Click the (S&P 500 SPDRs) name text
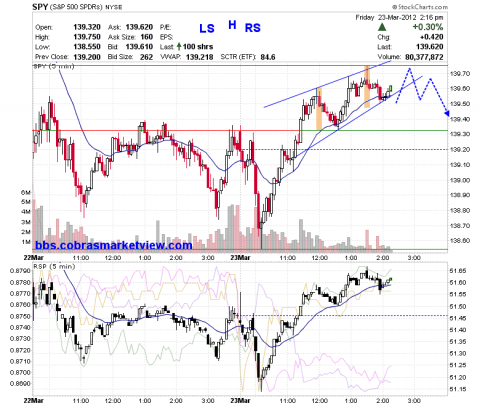This screenshot has width=480, height=406. [76, 7]
